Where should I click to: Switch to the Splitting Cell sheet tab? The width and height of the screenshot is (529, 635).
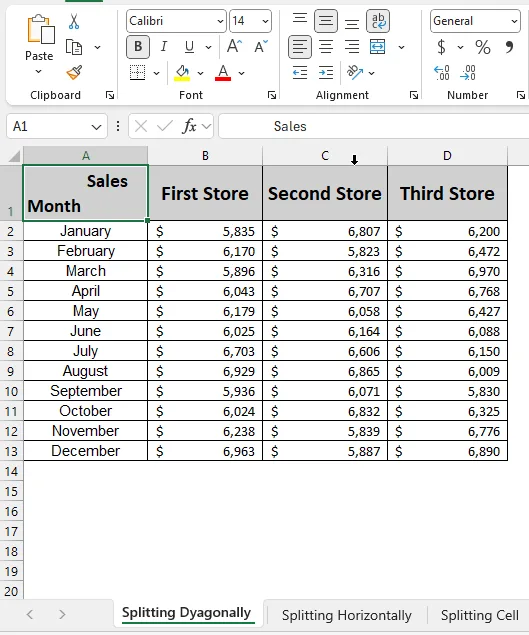(x=480, y=615)
